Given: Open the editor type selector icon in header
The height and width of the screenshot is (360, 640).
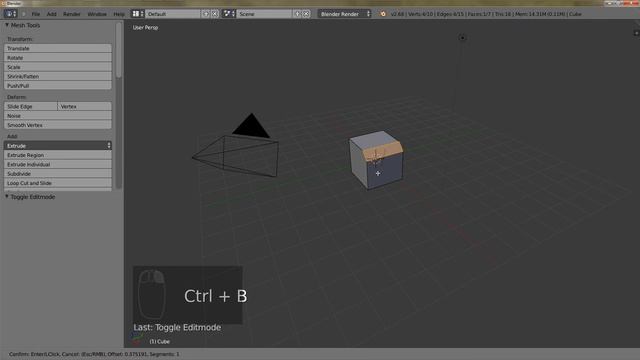Looking at the screenshot, I should click(x=10, y=14).
